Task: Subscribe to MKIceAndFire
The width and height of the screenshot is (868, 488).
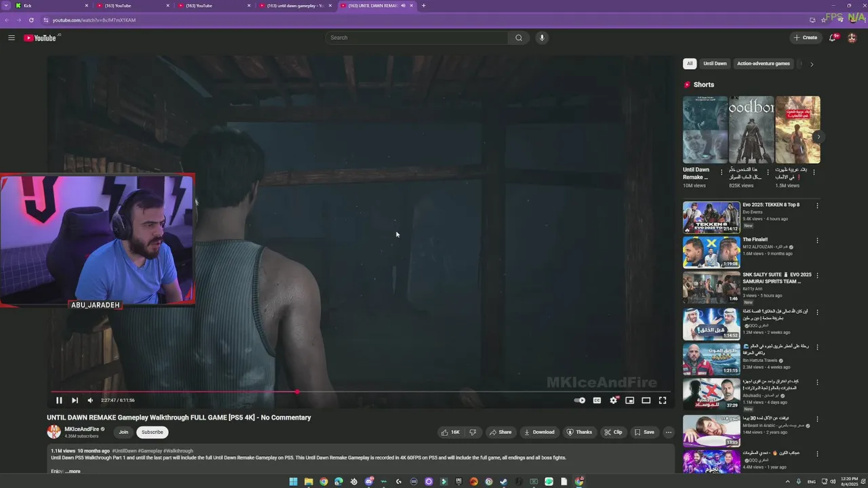Action: coord(152,432)
